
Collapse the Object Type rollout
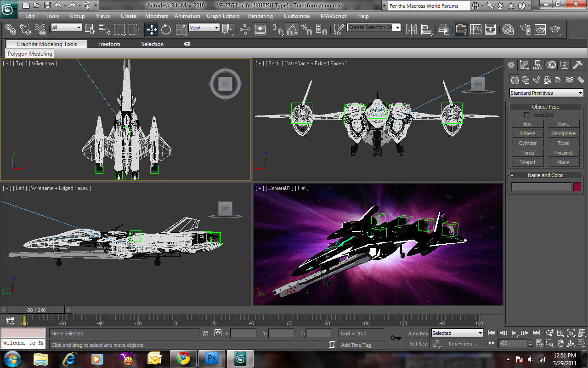545,107
